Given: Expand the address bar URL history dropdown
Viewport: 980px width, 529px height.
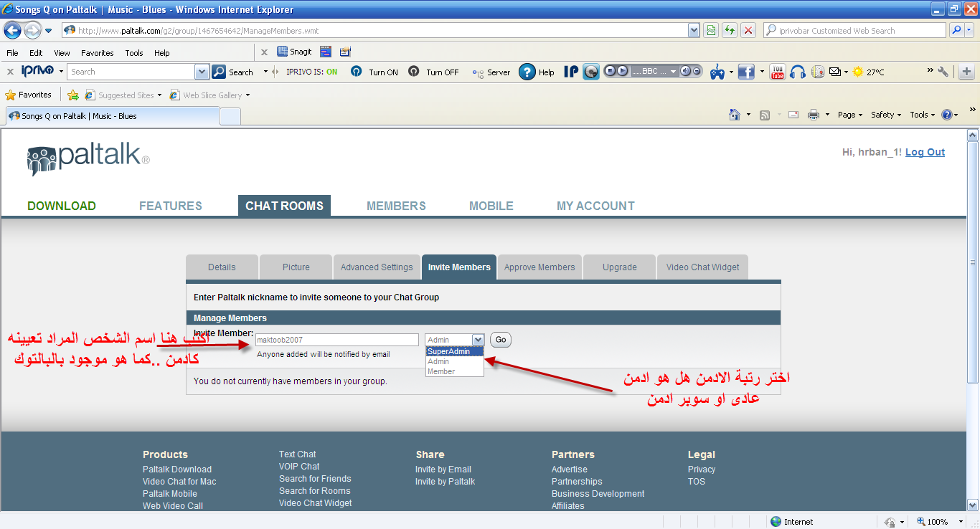Looking at the screenshot, I should [x=694, y=30].
